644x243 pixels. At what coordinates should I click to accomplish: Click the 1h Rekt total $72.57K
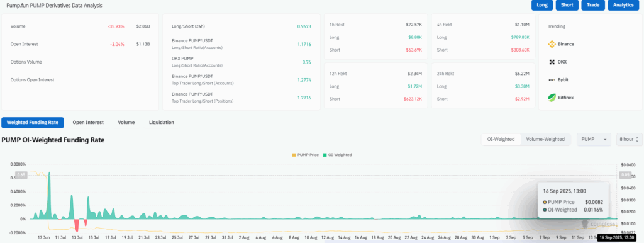click(x=414, y=25)
